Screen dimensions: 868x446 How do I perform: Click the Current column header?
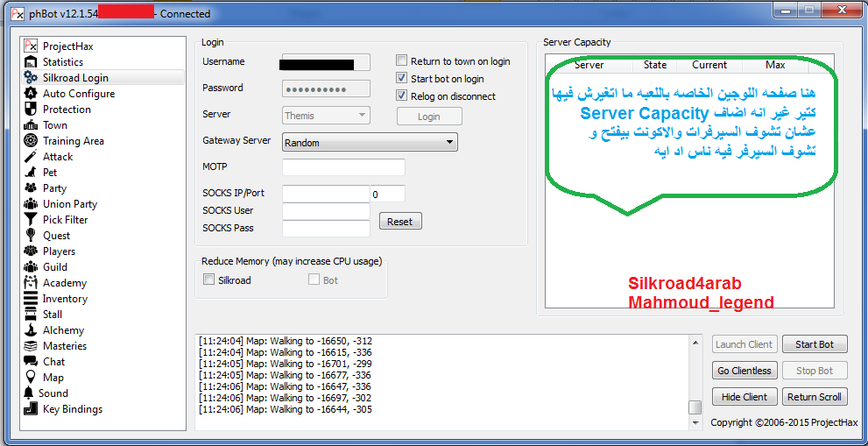[709, 65]
